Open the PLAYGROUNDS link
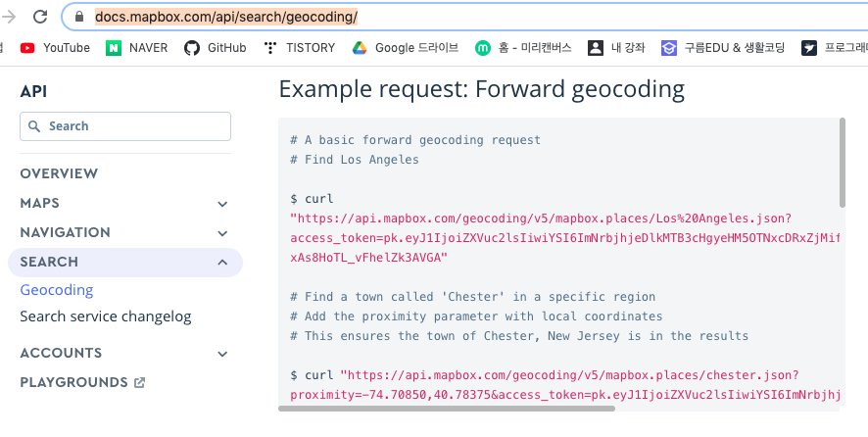This screenshot has height=437, width=868. 73,383
